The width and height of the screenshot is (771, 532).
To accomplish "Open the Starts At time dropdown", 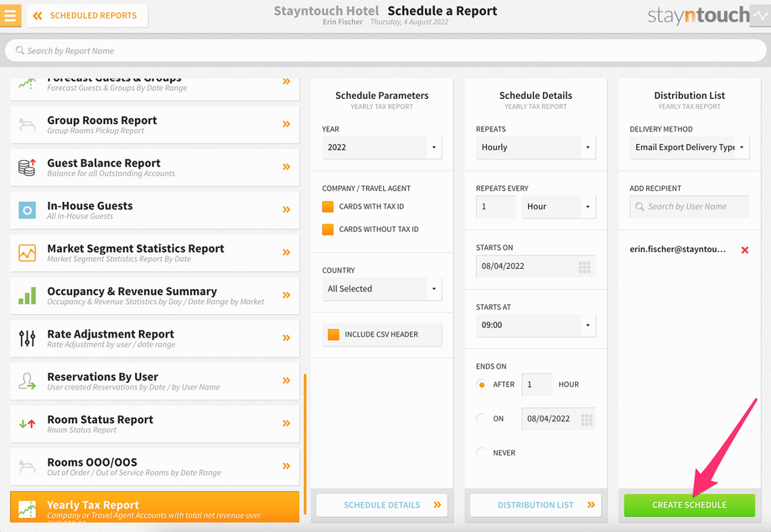I will click(536, 326).
